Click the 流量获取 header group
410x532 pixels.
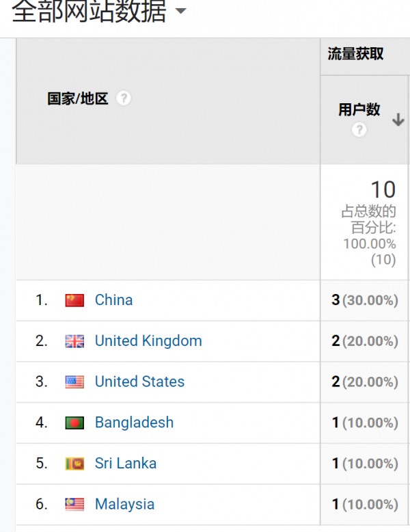[355, 55]
